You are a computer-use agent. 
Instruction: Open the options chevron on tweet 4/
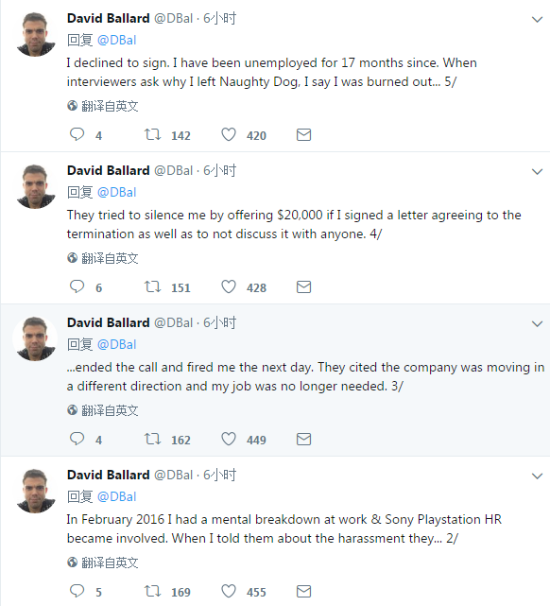tap(537, 172)
